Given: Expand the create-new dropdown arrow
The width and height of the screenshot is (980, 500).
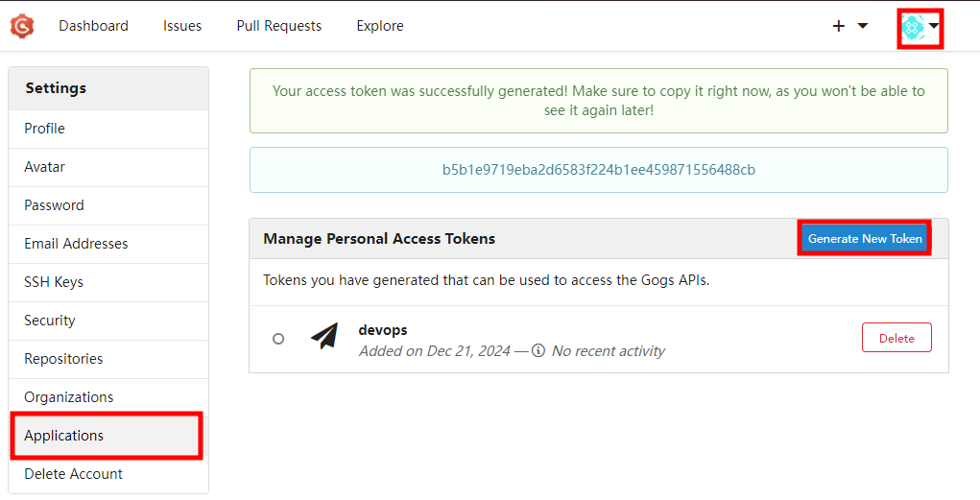Looking at the screenshot, I should pyautogui.click(x=863, y=26).
